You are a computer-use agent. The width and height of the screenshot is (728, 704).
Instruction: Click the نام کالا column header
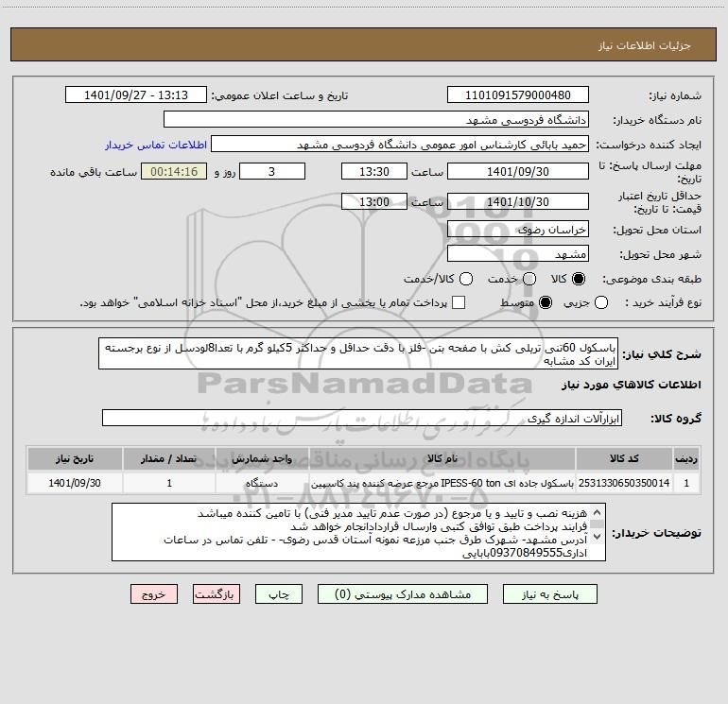pos(442,458)
